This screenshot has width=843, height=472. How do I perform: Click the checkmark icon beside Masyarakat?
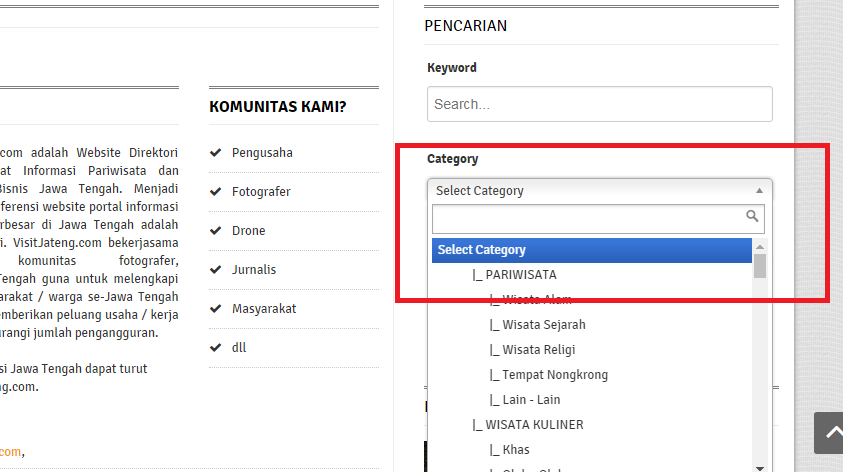click(215, 309)
